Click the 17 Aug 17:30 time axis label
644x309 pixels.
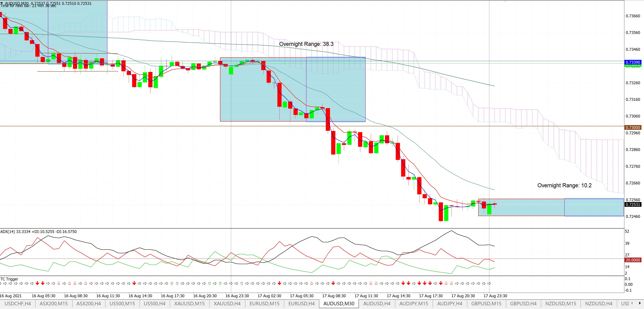431,296
